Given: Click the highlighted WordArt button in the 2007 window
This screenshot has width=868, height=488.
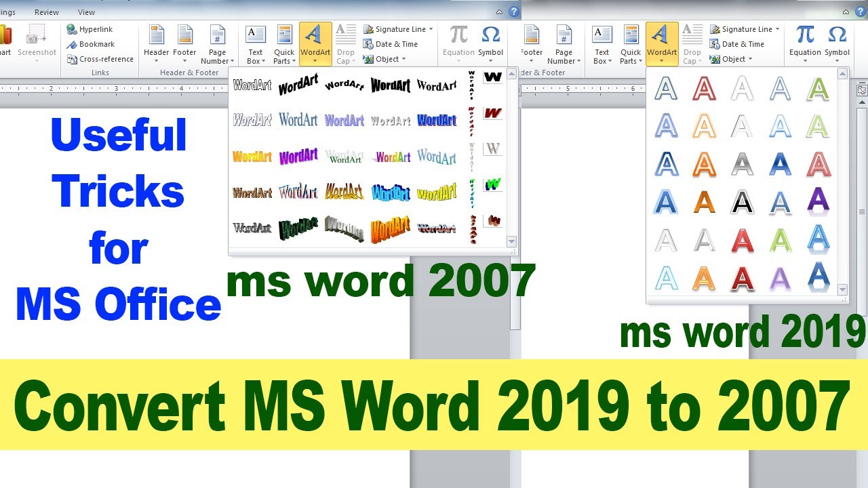Looking at the screenshot, I should [x=315, y=44].
